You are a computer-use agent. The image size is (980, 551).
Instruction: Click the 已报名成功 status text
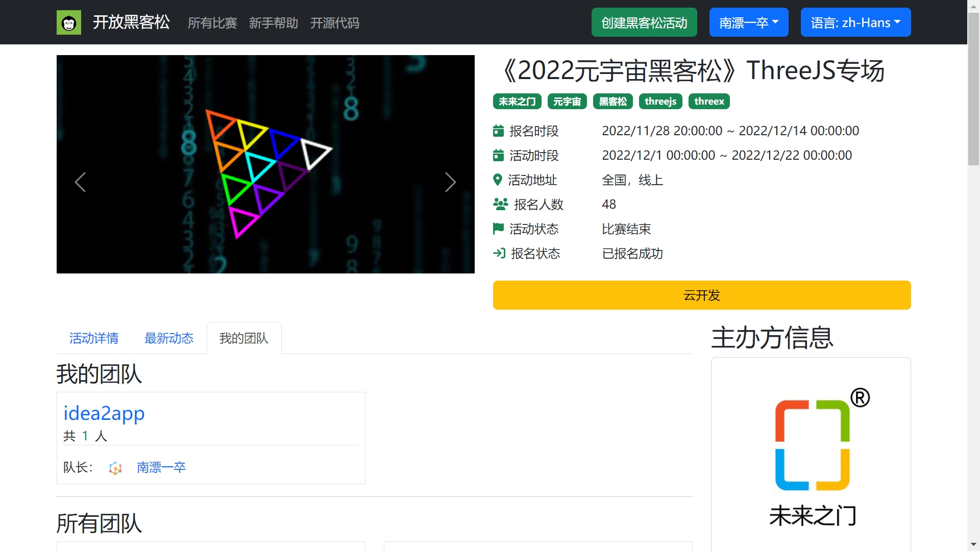632,254
